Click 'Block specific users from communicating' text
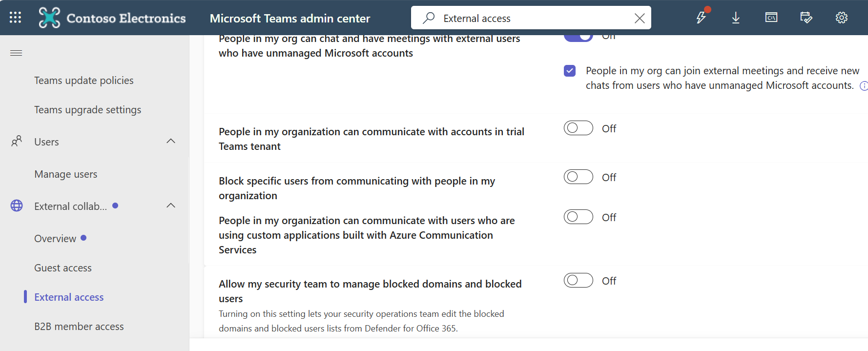Screen dimensions: 868x351 coord(357,188)
